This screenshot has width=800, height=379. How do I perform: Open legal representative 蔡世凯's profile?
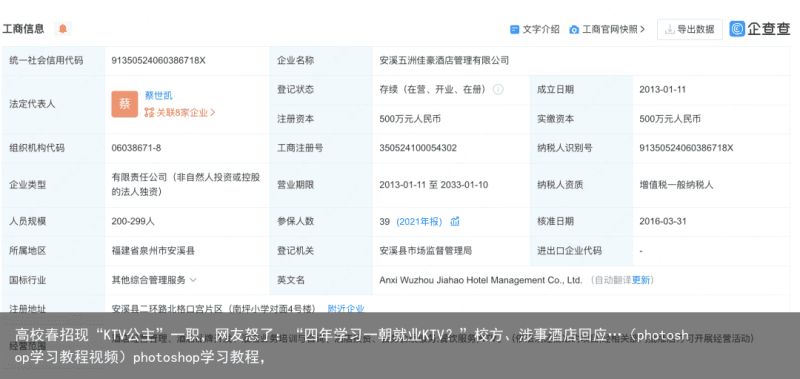click(159, 95)
